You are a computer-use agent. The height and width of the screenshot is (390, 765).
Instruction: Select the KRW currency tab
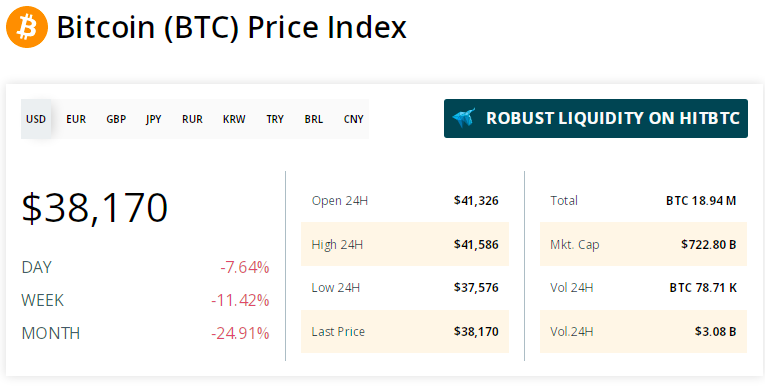[234, 119]
